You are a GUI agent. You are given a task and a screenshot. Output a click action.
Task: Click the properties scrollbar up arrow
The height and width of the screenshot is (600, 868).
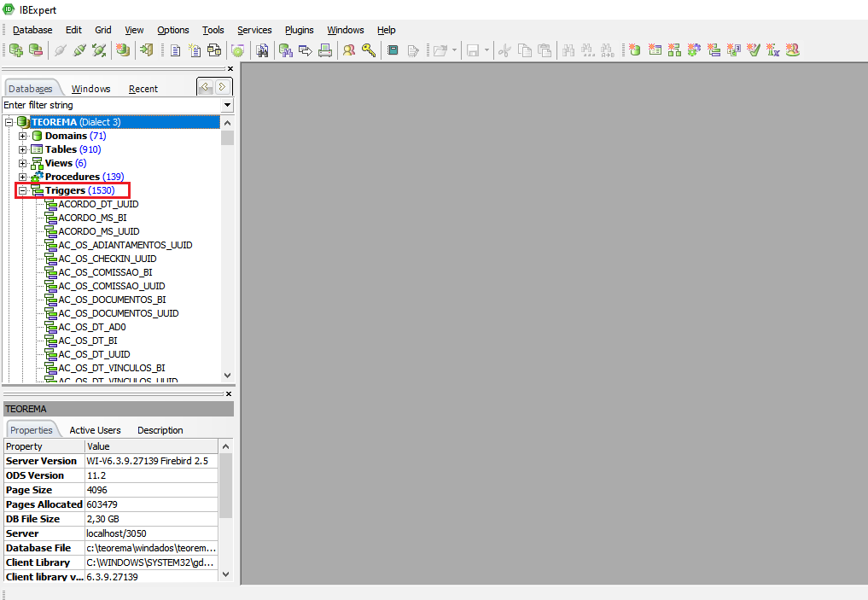coord(225,446)
